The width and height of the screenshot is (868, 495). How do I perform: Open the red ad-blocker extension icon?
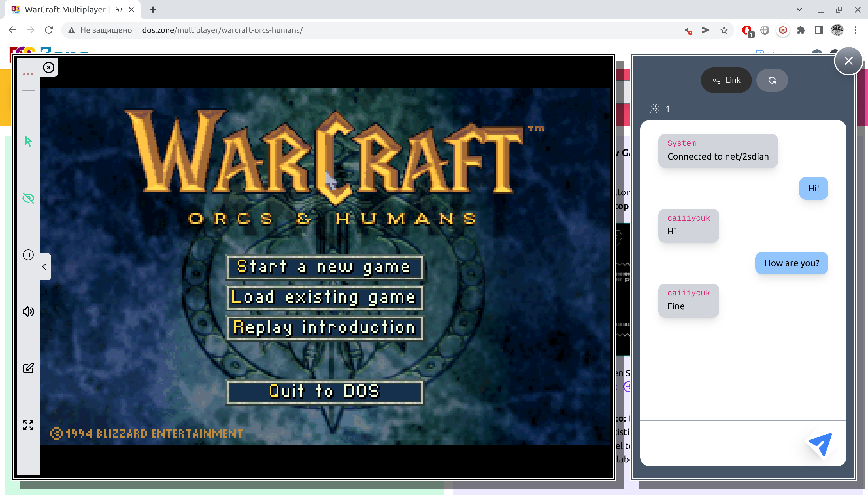click(x=747, y=31)
